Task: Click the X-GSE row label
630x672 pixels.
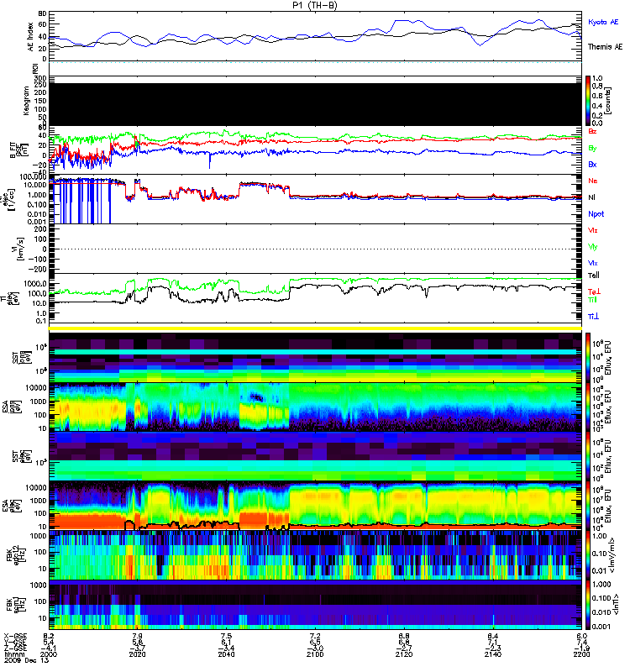Action: (x=15, y=637)
